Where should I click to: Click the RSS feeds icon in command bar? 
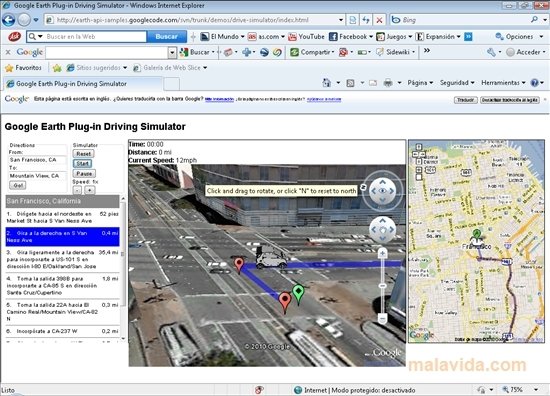point(350,83)
